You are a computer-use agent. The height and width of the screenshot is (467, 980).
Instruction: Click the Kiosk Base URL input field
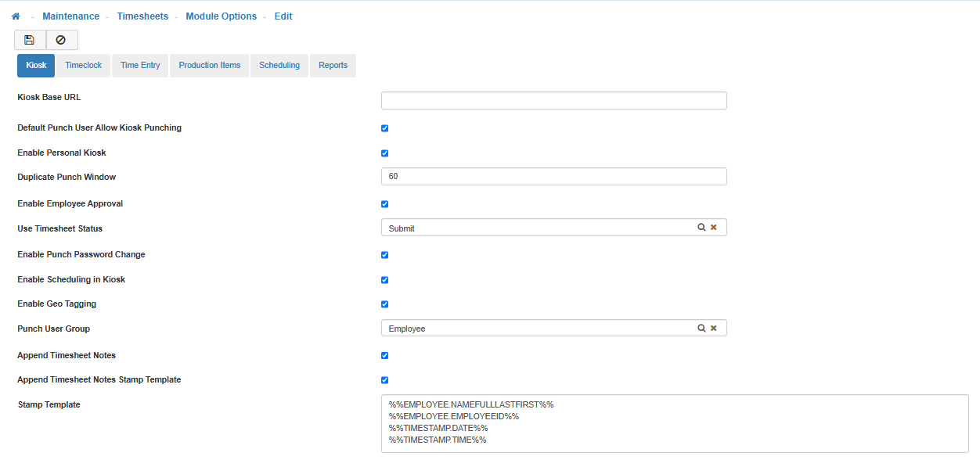point(553,100)
